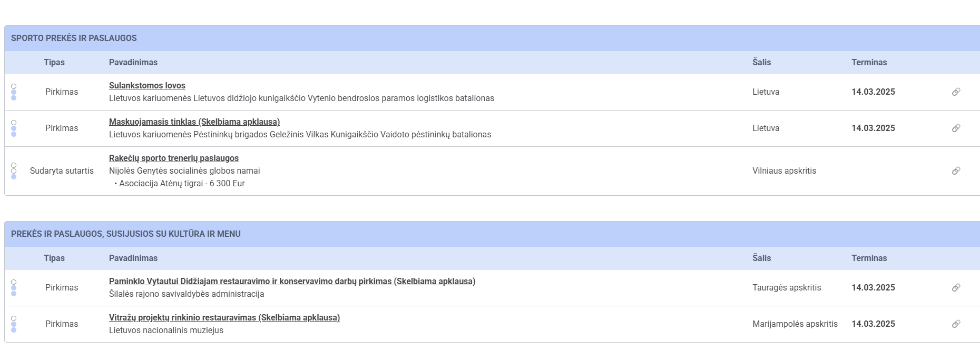The height and width of the screenshot is (361, 980).
Task: Click link icon for Rakečių sporto trenerių row
Action: (956, 171)
